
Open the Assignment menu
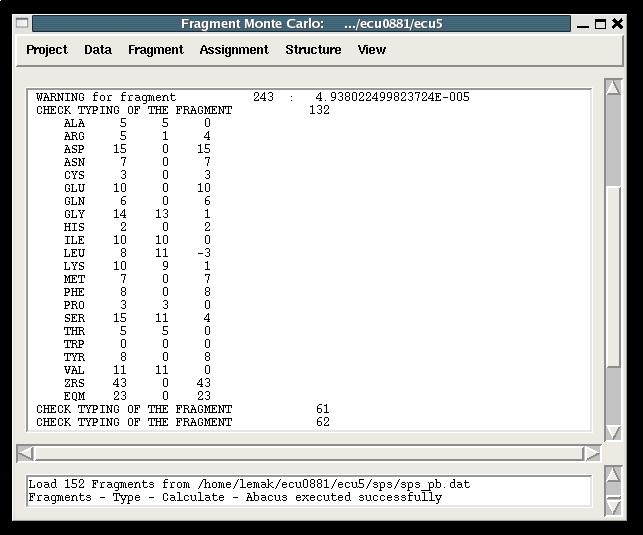tap(234, 50)
